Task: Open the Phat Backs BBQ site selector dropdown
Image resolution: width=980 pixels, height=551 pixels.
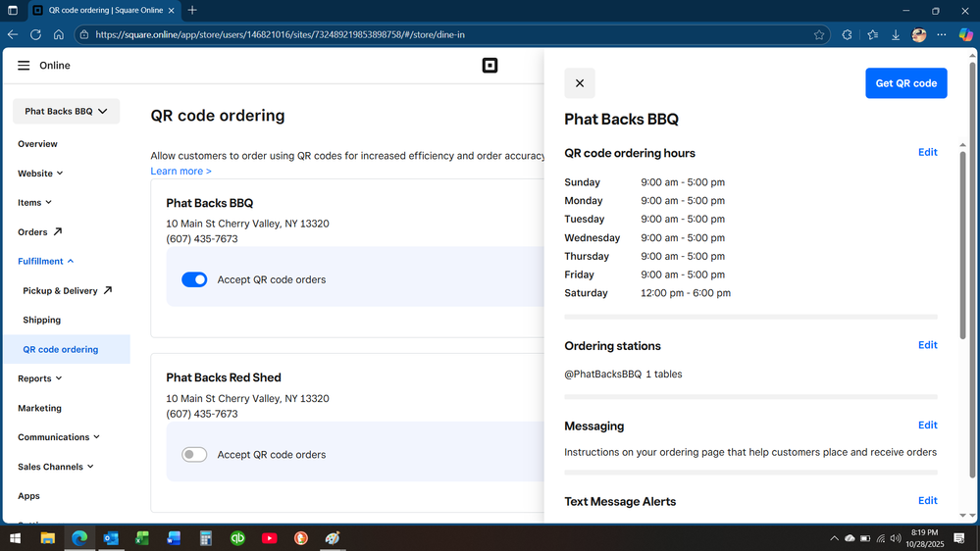Action: tap(66, 112)
